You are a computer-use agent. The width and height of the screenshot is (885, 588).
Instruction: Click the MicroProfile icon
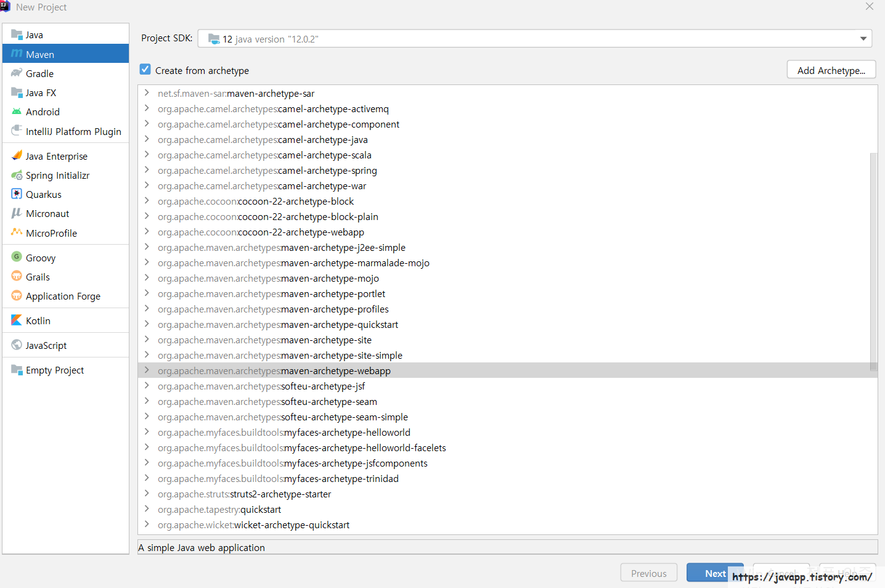[x=17, y=232]
